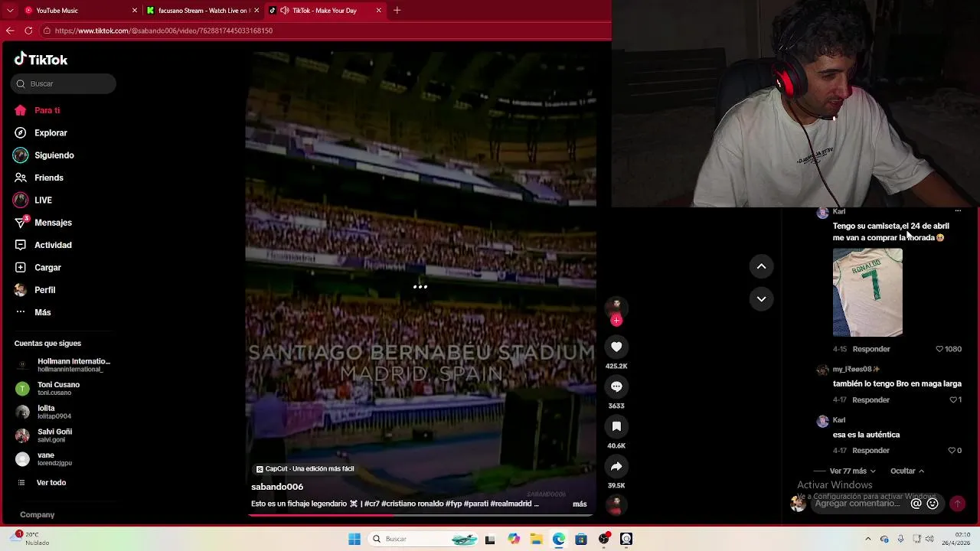Image resolution: width=980 pixels, height=551 pixels.
Task: Seek video using bottom progress bar
Action: point(420,515)
